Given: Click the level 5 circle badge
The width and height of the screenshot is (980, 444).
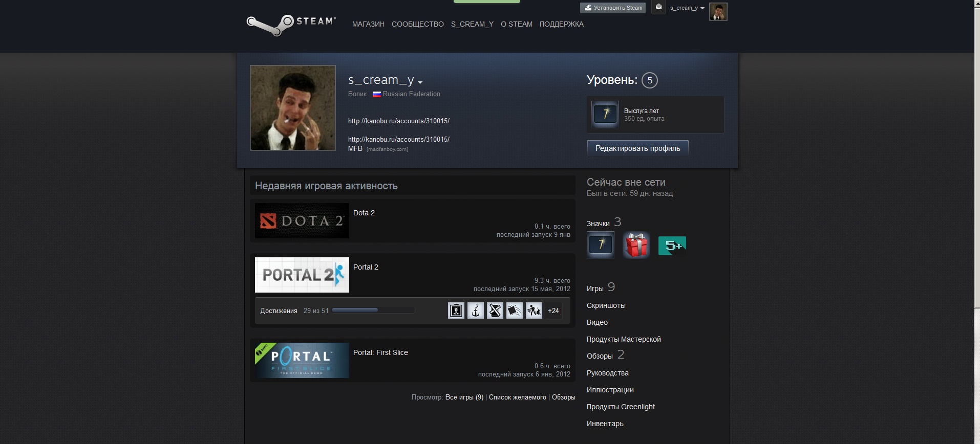Looking at the screenshot, I should tap(649, 80).
